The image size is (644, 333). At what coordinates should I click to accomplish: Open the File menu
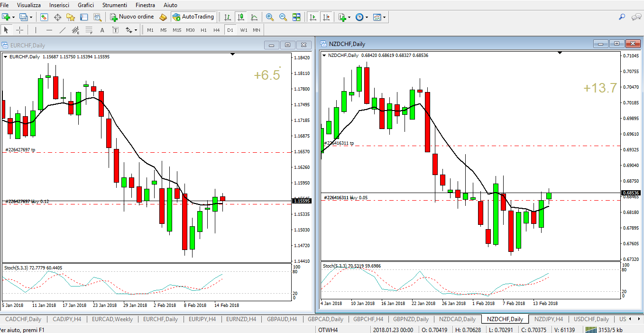point(4,5)
